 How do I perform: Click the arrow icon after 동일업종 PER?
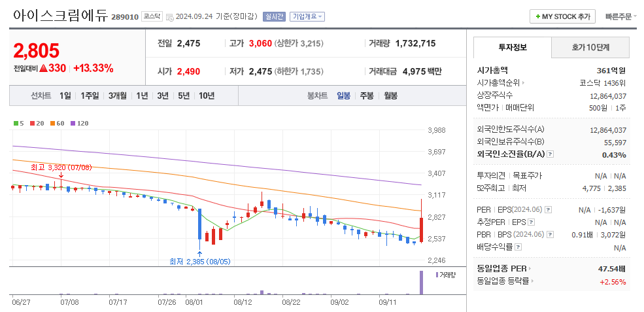pyautogui.click(x=530, y=269)
